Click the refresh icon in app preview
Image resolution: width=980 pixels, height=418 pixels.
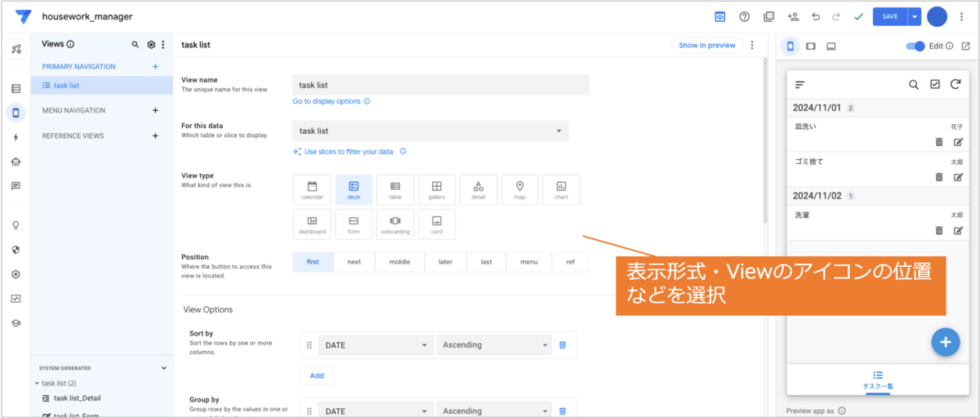(x=955, y=84)
